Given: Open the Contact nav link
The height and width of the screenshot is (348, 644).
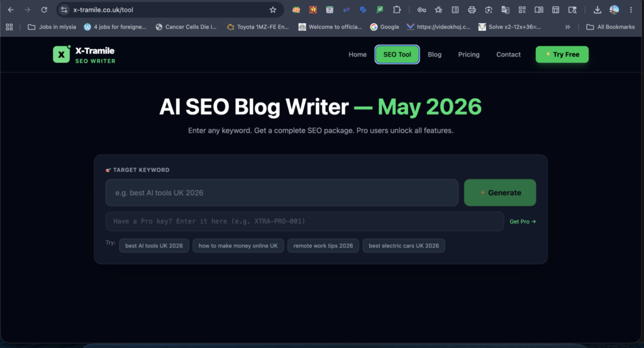Looking at the screenshot, I should point(508,54).
